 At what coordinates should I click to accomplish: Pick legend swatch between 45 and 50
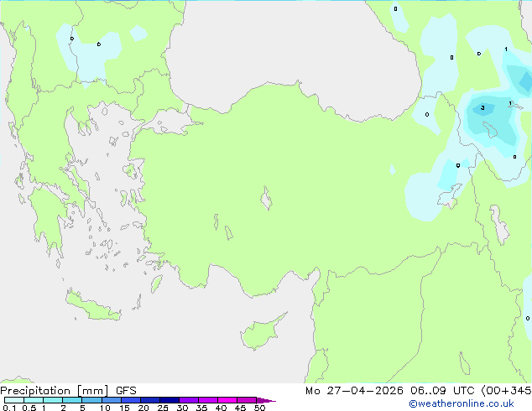tap(247, 400)
